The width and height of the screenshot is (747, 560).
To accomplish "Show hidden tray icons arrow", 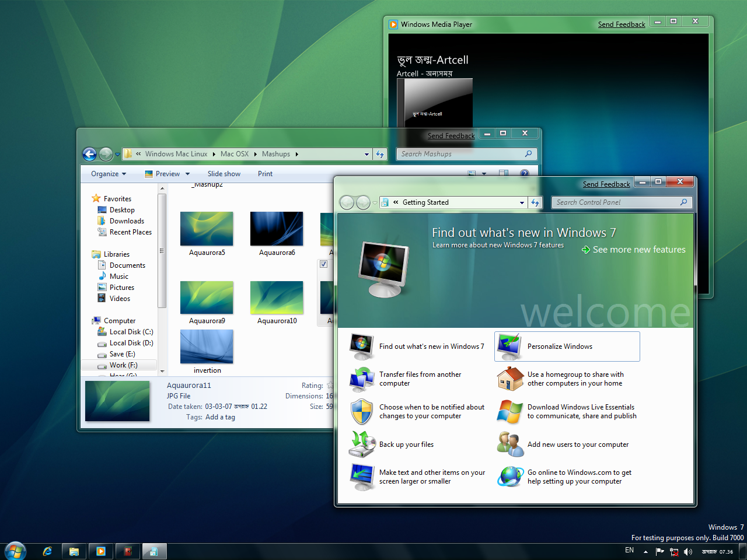I will click(645, 552).
